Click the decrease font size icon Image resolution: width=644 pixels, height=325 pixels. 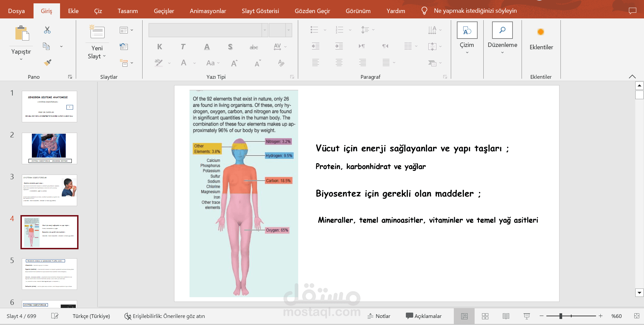tap(258, 63)
